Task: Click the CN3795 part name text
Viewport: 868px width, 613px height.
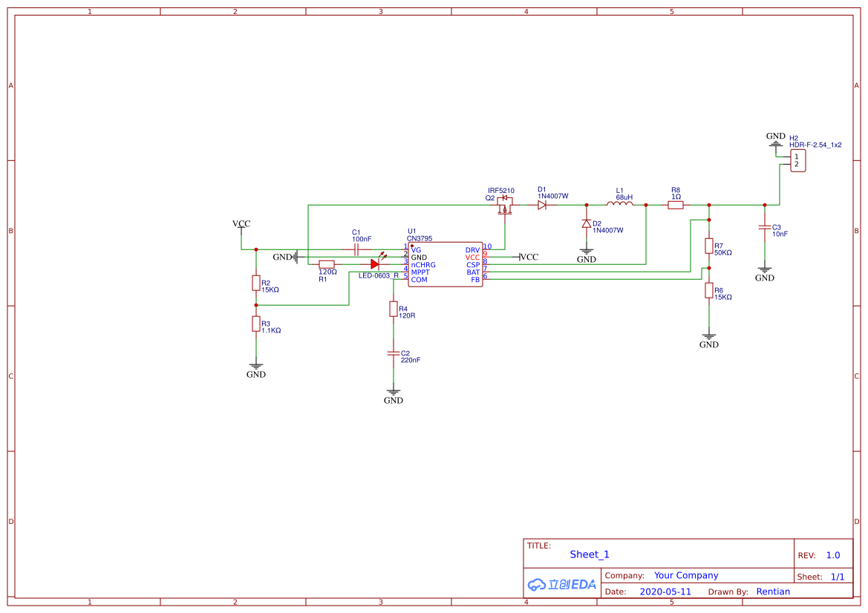Action: click(420, 238)
